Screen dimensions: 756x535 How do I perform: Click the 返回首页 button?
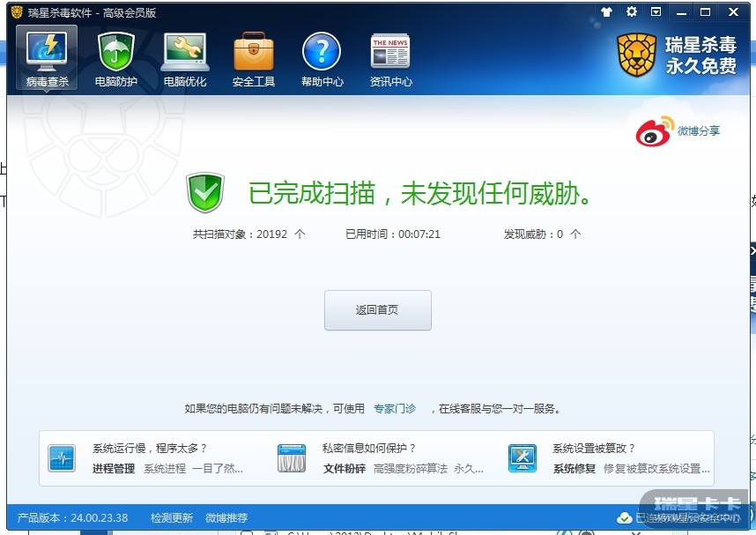click(x=377, y=310)
